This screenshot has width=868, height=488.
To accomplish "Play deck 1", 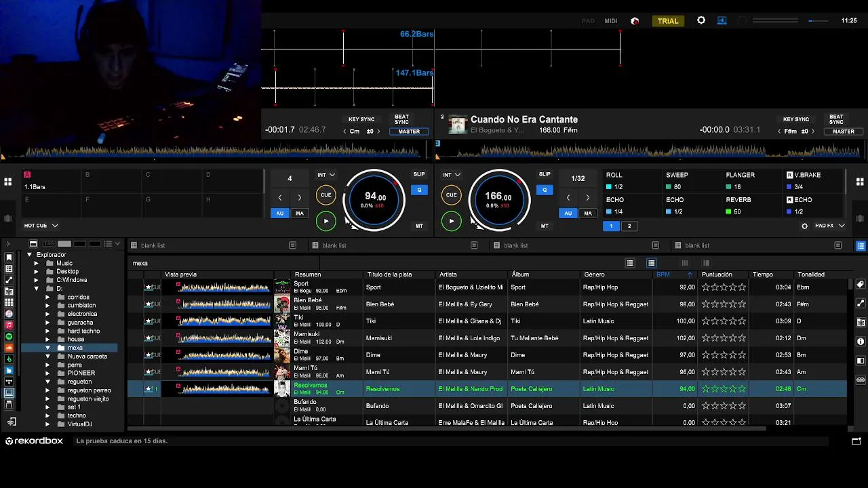I will [325, 221].
